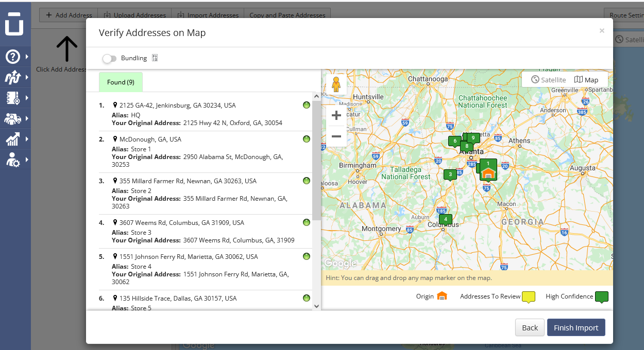This screenshot has height=350, width=644.
Task: Click the bundling info building icon
Action: pos(155,58)
